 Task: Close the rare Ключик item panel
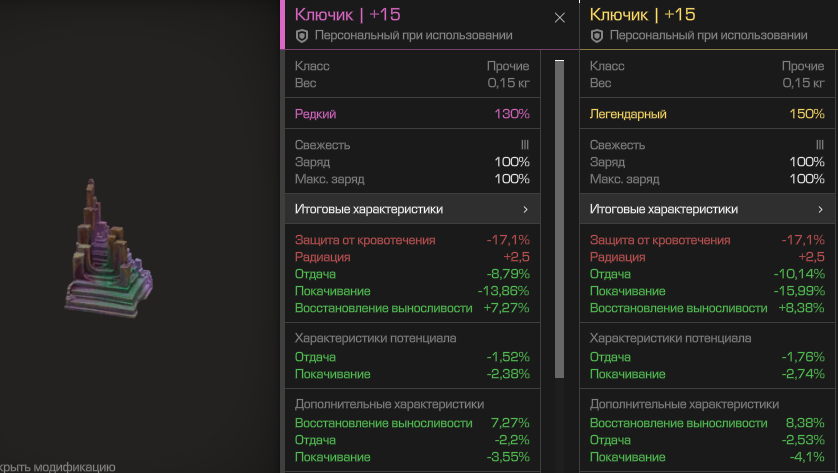click(x=560, y=18)
